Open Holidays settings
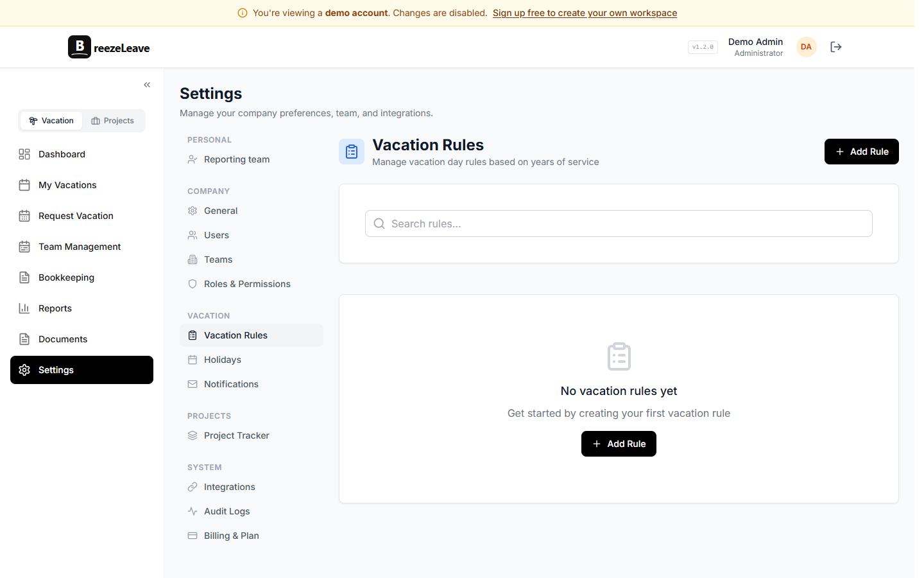The width and height of the screenshot is (924, 578). [252, 360]
